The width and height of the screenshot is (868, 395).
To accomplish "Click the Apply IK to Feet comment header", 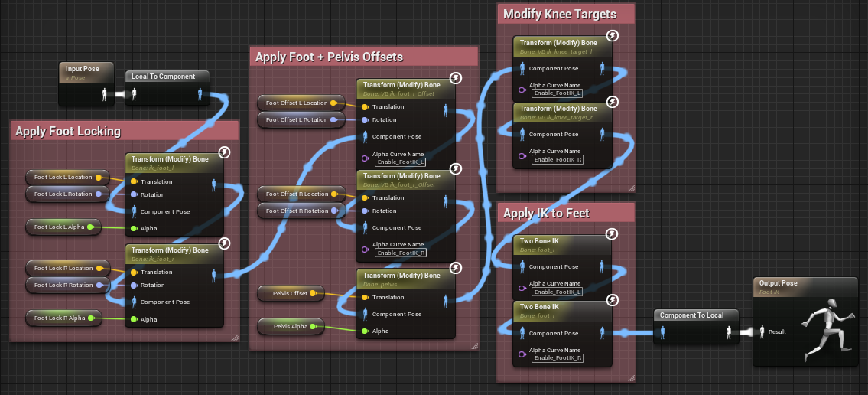I will tap(546, 213).
